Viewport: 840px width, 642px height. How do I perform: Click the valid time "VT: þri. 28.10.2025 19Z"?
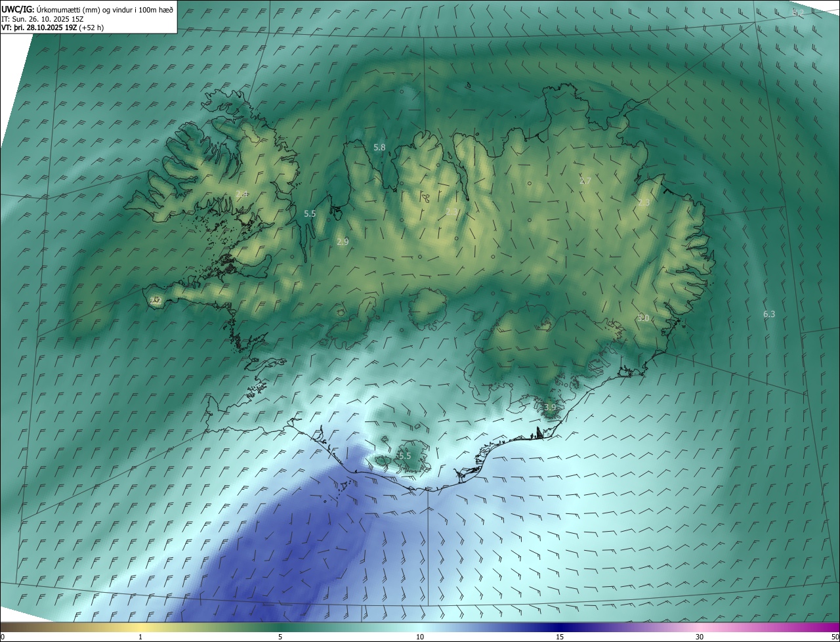coord(39,28)
